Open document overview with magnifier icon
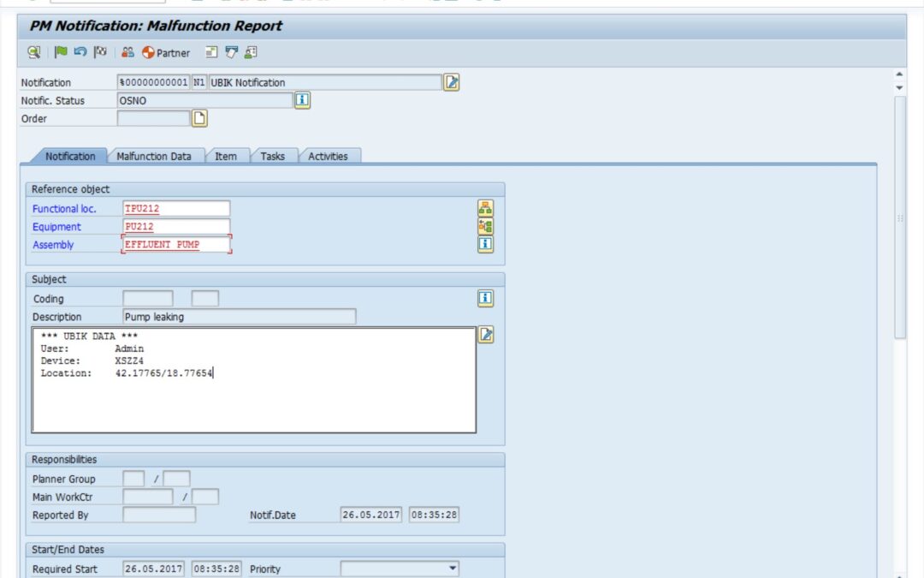924x578 pixels. coord(34,52)
